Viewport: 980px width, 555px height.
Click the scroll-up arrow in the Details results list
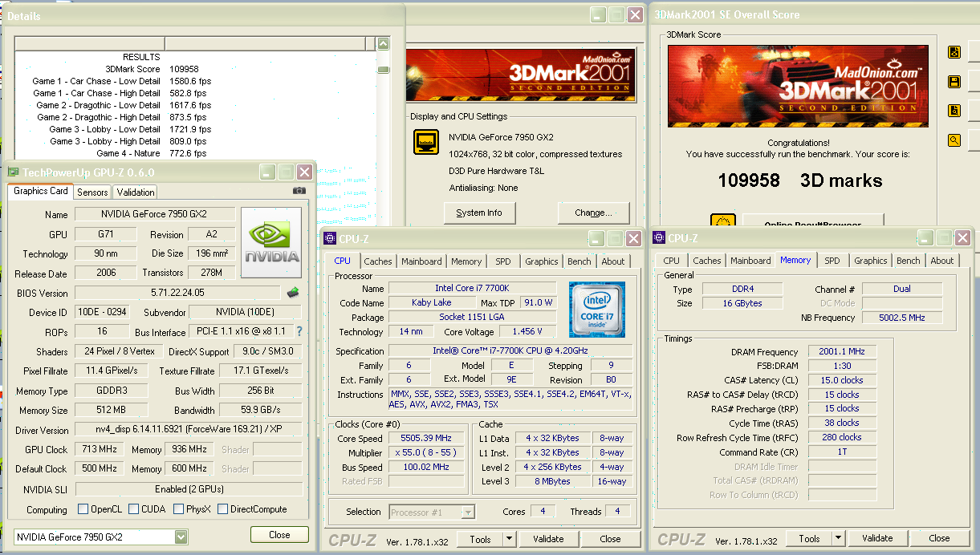(x=383, y=44)
